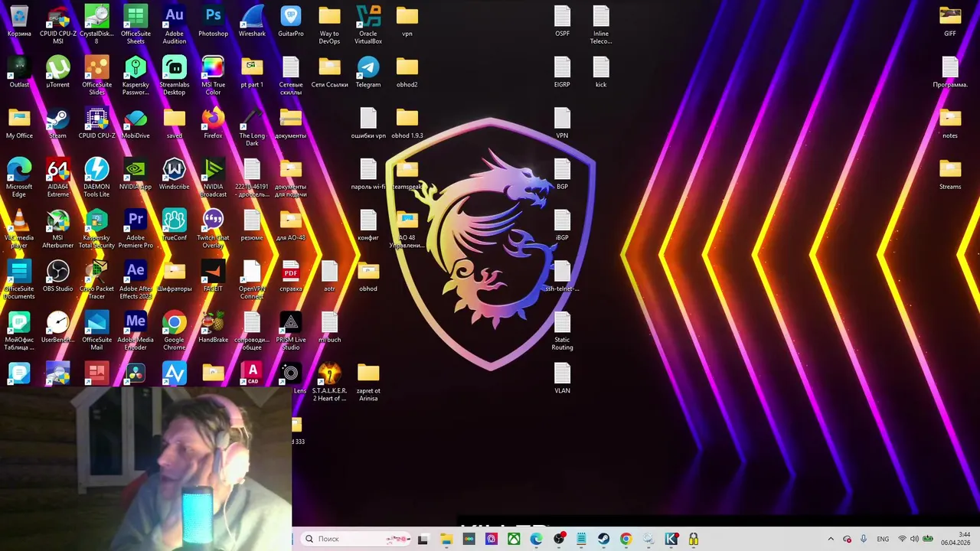The image size is (980, 551).
Task: Open the GIFF folder
Action: click(x=950, y=21)
